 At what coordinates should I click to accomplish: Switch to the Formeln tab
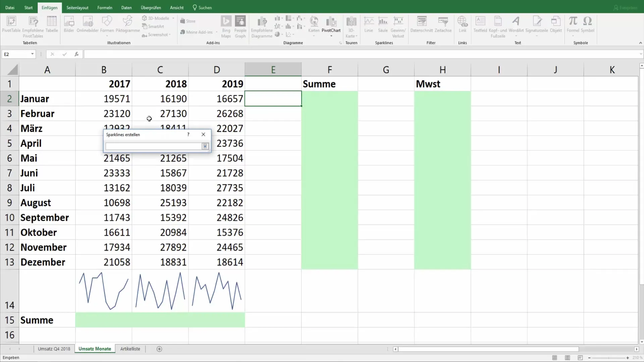(x=105, y=8)
